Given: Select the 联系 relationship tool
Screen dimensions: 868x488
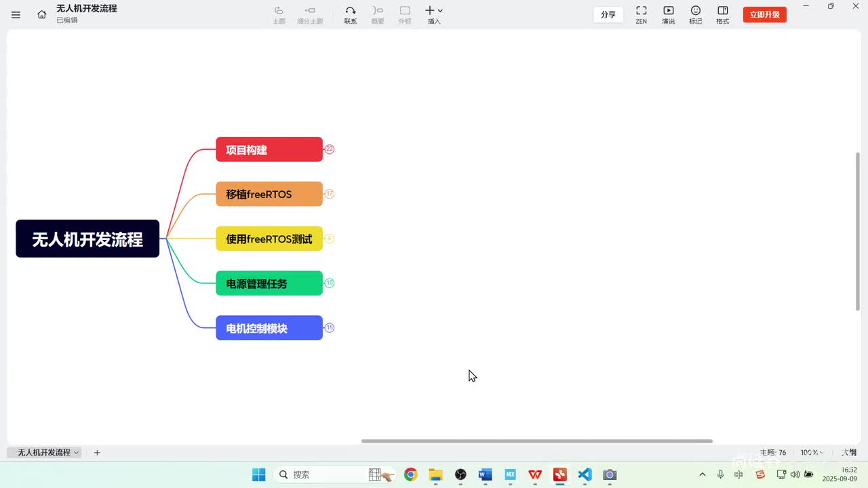Looking at the screenshot, I should [351, 15].
